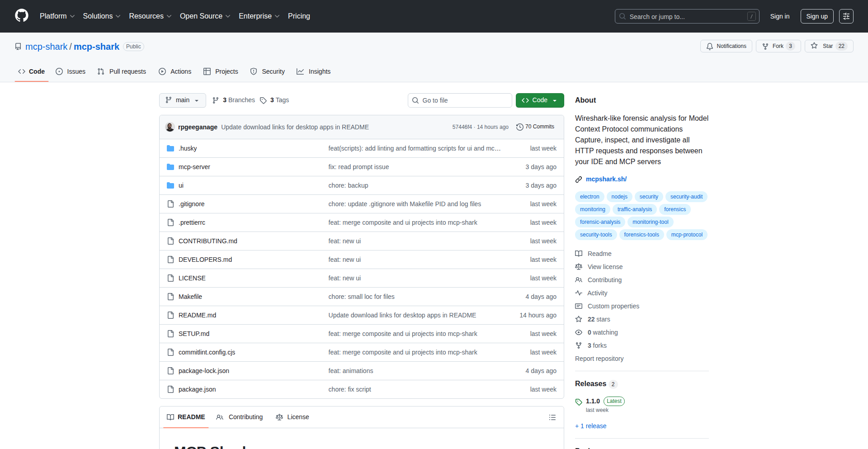Click the GitHub logo icon
The image size is (868, 449).
tap(22, 16)
